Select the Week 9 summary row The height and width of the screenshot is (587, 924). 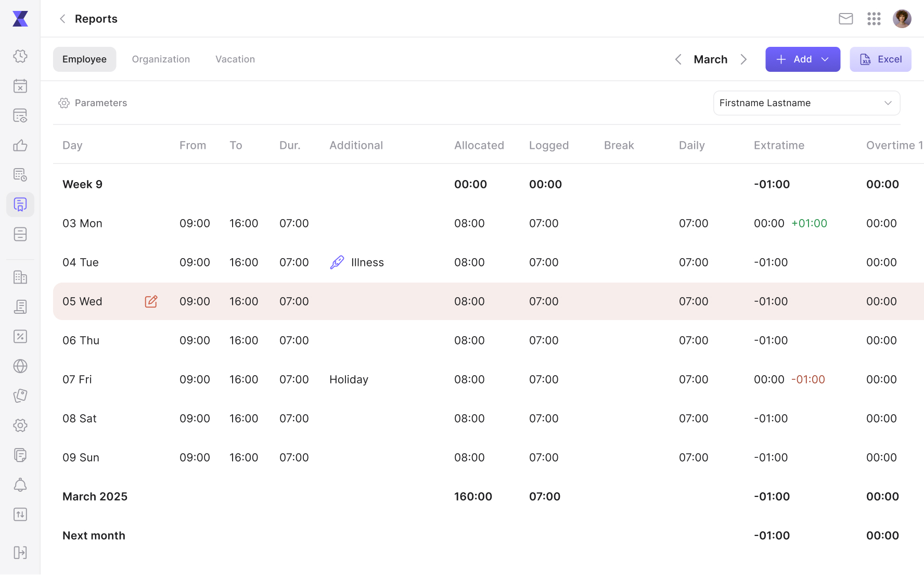(x=489, y=184)
